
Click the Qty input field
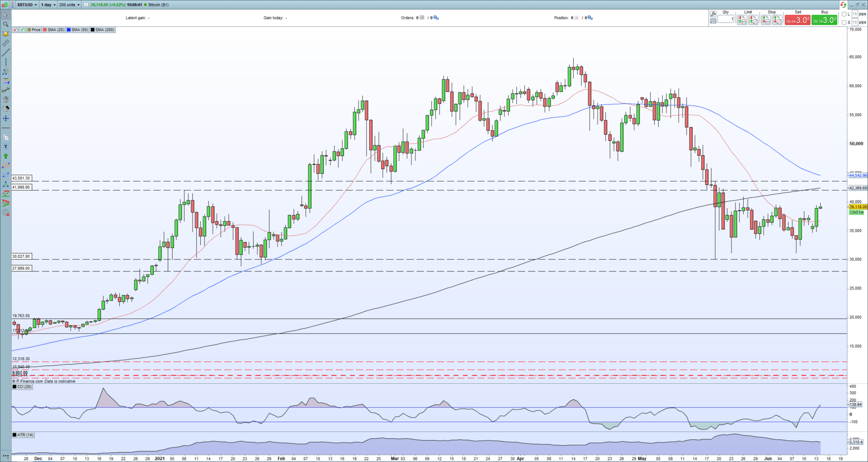pyautogui.click(x=726, y=19)
